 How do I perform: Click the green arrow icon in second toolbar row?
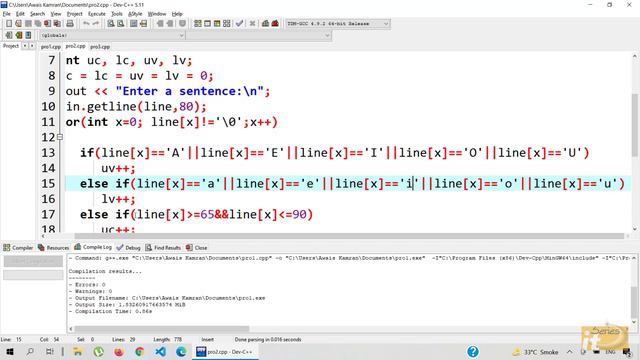(18, 36)
